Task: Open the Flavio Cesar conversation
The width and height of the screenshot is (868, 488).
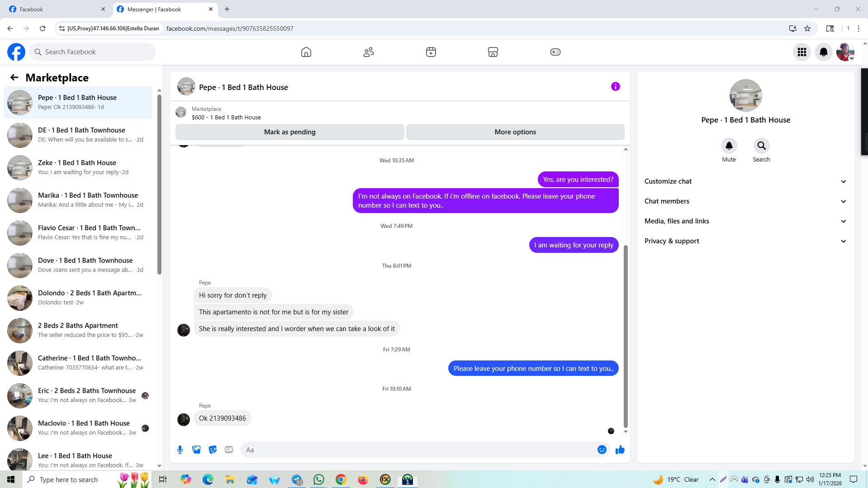Action: point(78,232)
